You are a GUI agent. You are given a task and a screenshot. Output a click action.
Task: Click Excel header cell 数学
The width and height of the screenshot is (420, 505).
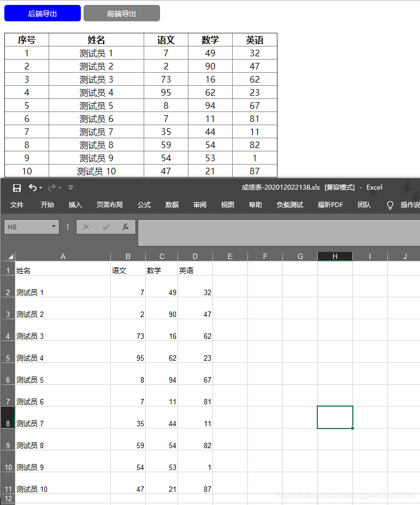pos(162,268)
